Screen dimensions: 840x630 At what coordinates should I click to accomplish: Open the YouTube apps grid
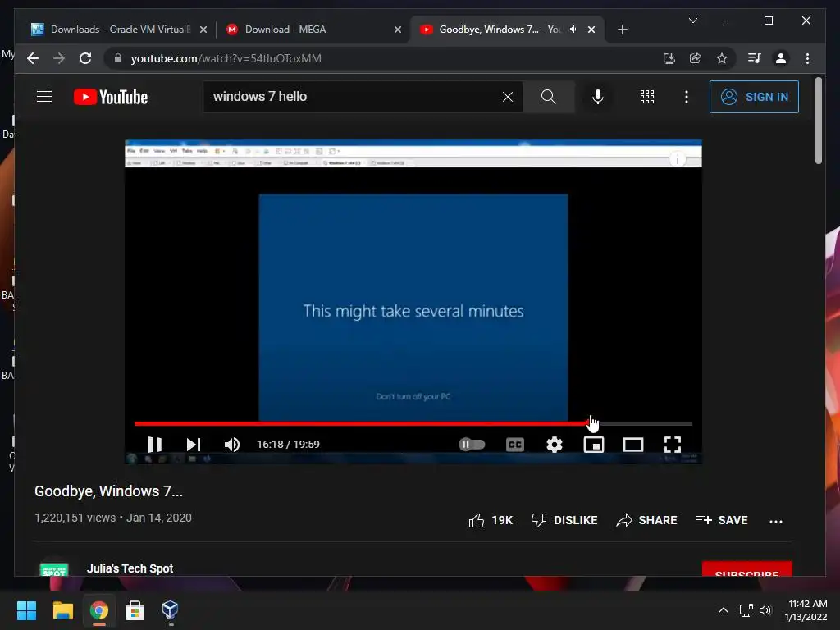[x=646, y=97]
